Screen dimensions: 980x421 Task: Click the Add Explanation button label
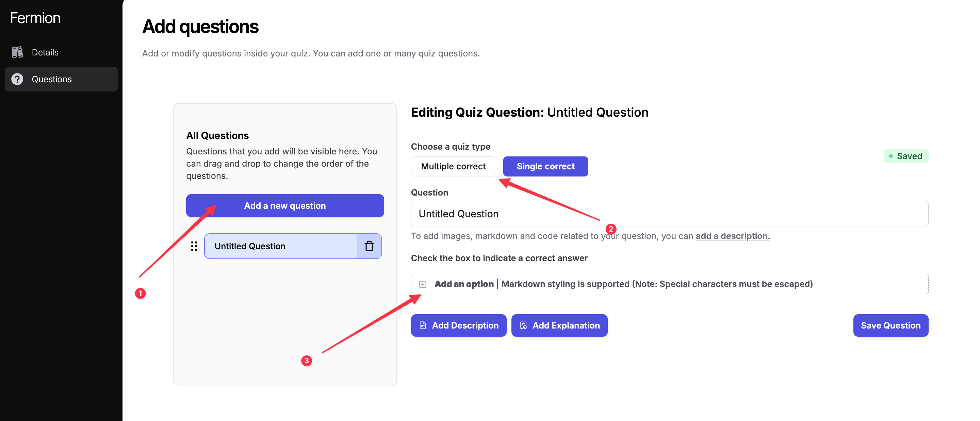pyautogui.click(x=566, y=325)
